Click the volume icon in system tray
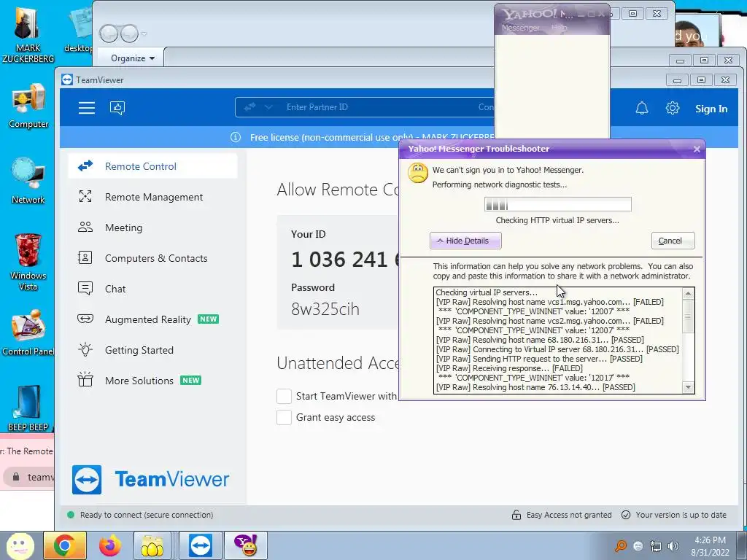 click(673, 546)
